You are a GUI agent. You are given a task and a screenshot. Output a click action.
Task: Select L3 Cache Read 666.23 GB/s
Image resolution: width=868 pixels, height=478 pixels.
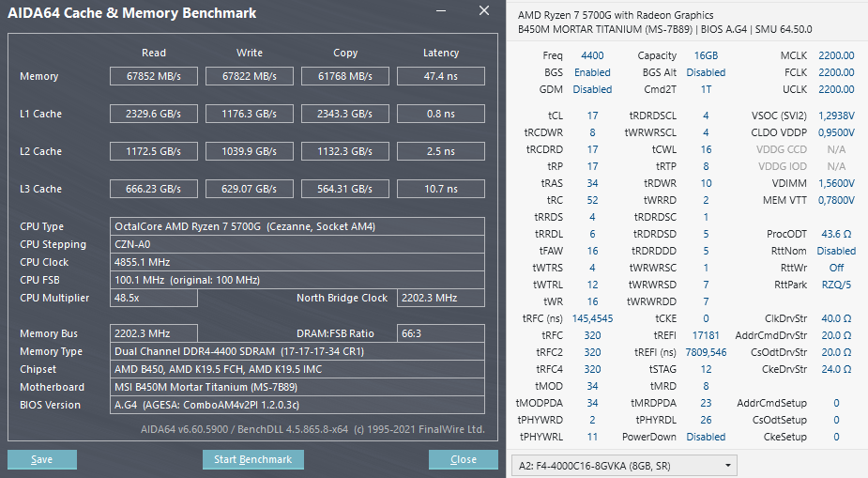[154, 189]
